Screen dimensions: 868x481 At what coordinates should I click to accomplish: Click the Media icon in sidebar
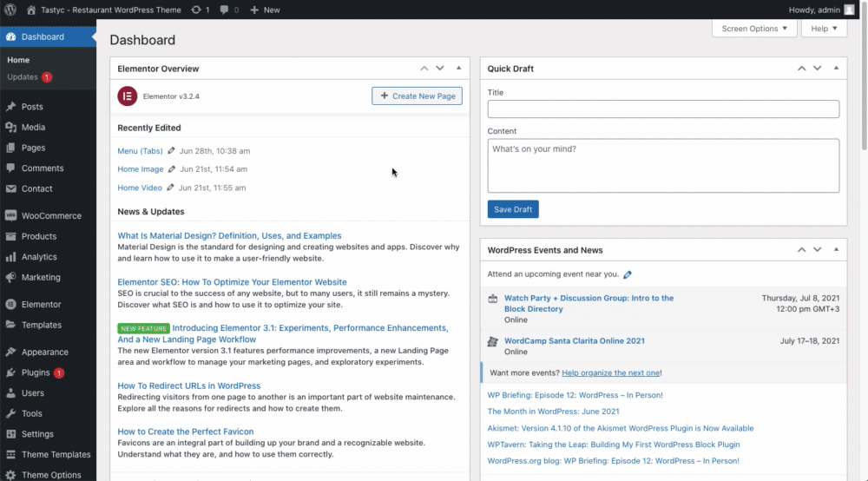click(10, 127)
